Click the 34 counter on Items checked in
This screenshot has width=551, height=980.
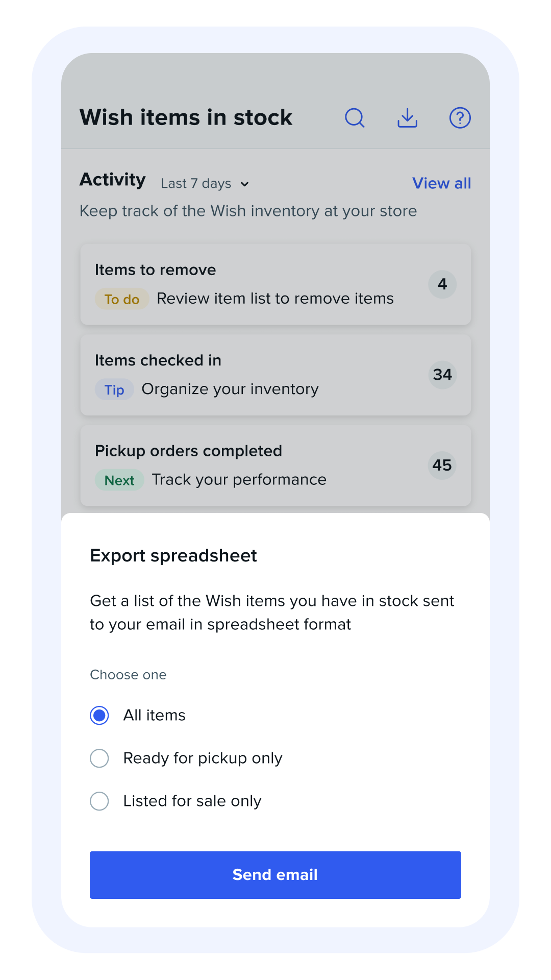(442, 374)
